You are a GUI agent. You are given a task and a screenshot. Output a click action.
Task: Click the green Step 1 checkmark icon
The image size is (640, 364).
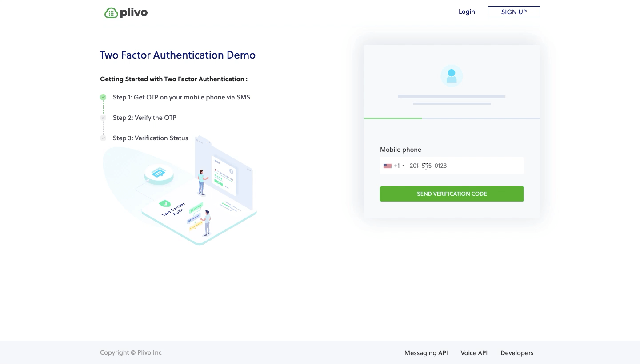coord(103,97)
